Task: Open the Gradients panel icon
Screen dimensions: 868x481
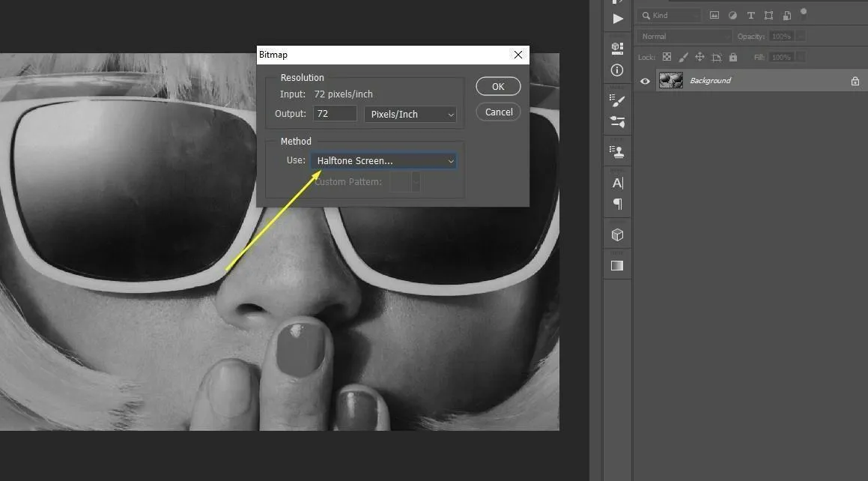Action: 617,265
